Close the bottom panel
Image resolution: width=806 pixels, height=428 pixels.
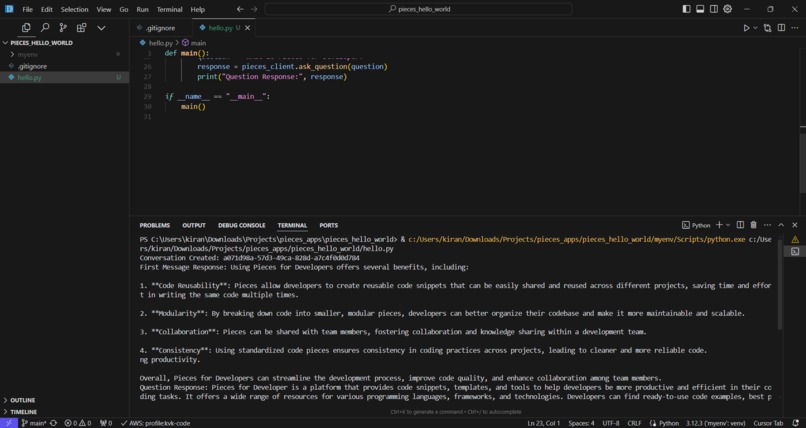pyautogui.click(x=795, y=225)
